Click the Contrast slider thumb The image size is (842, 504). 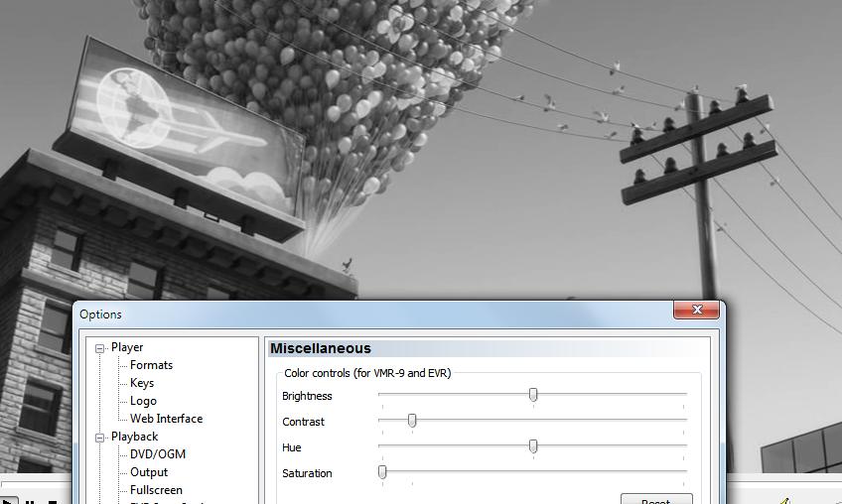pyautogui.click(x=412, y=421)
